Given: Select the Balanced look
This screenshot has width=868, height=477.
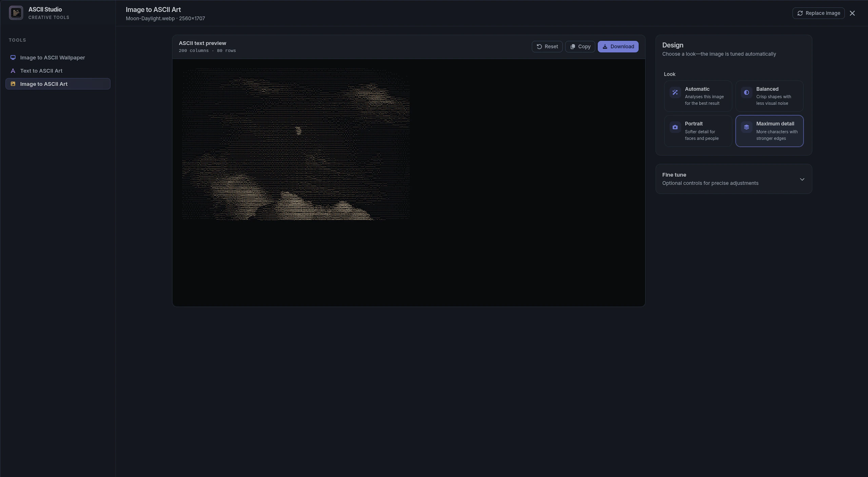Looking at the screenshot, I should (769, 96).
